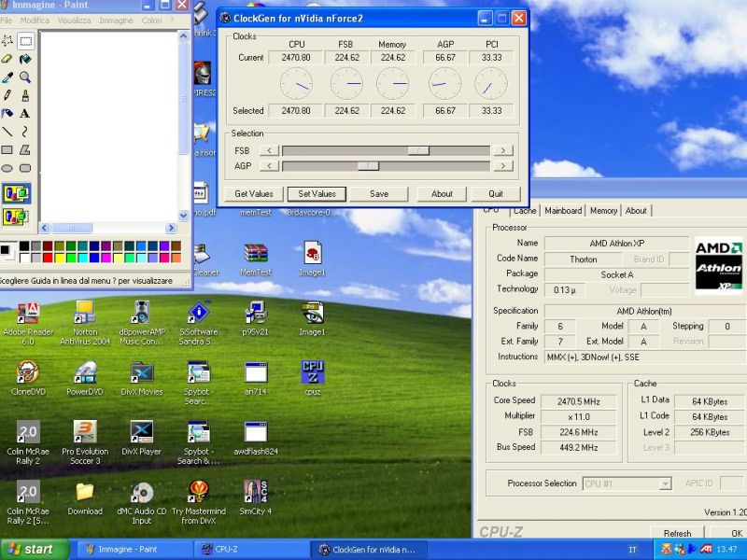The height and width of the screenshot is (560, 747).
Task: Switch to the Memory tab in CPU-Z
Action: click(603, 211)
